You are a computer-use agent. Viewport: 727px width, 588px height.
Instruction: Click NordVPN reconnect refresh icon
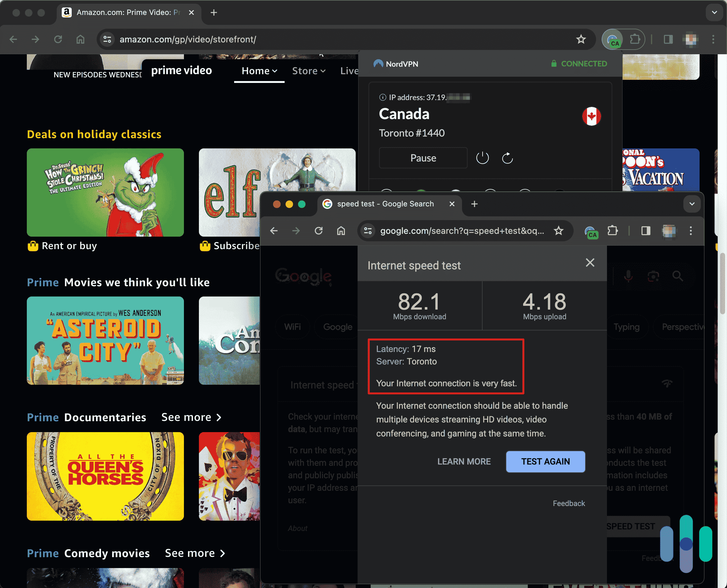pyautogui.click(x=507, y=158)
